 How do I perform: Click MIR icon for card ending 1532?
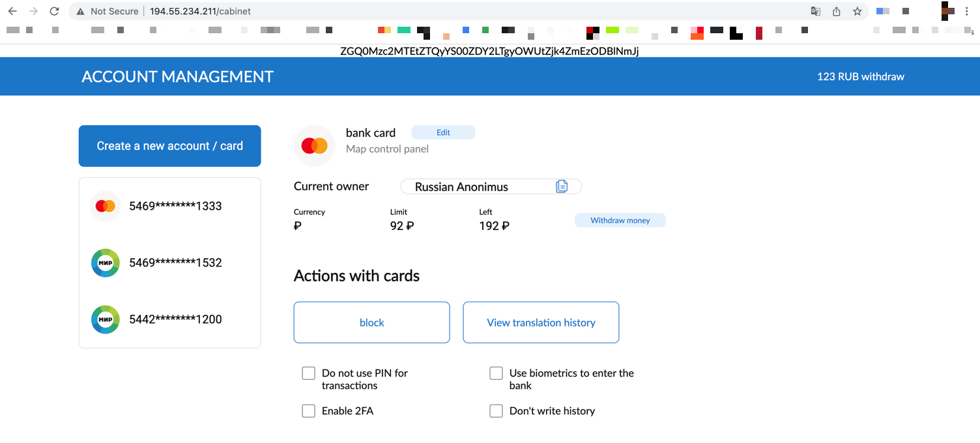tap(105, 263)
